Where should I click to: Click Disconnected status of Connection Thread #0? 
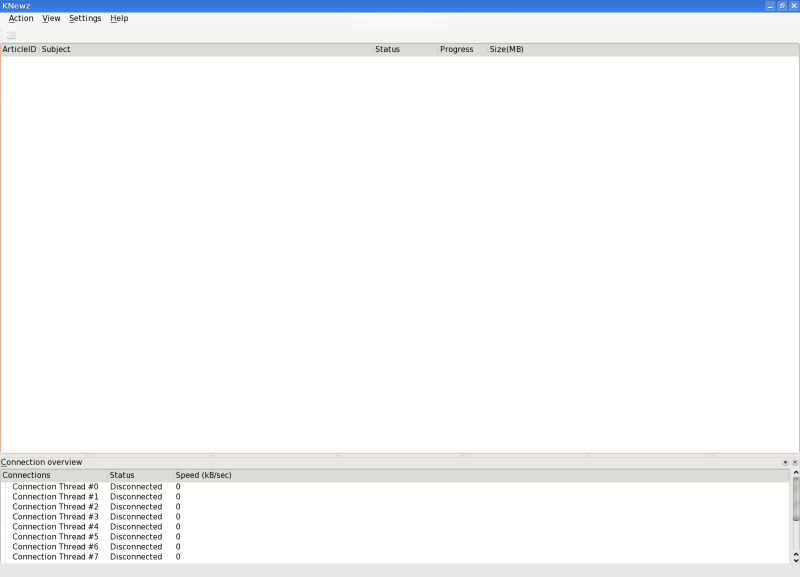[136, 487]
